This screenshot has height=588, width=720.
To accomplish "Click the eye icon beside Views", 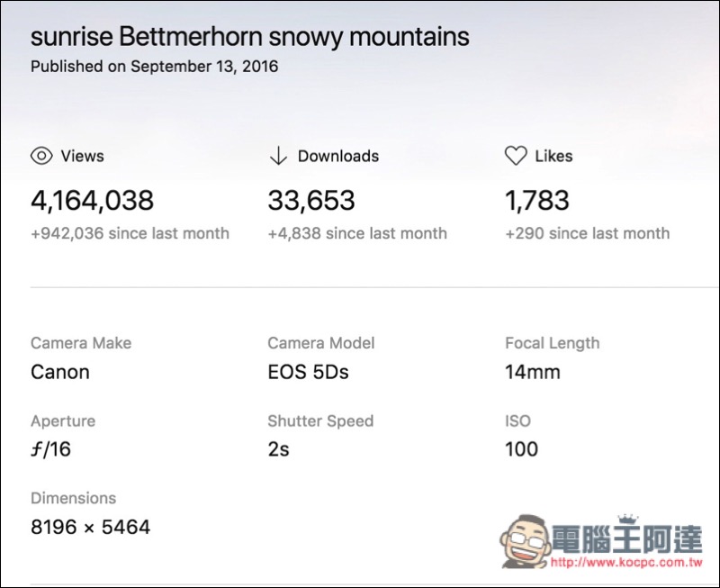I will [x=41, y=156].
